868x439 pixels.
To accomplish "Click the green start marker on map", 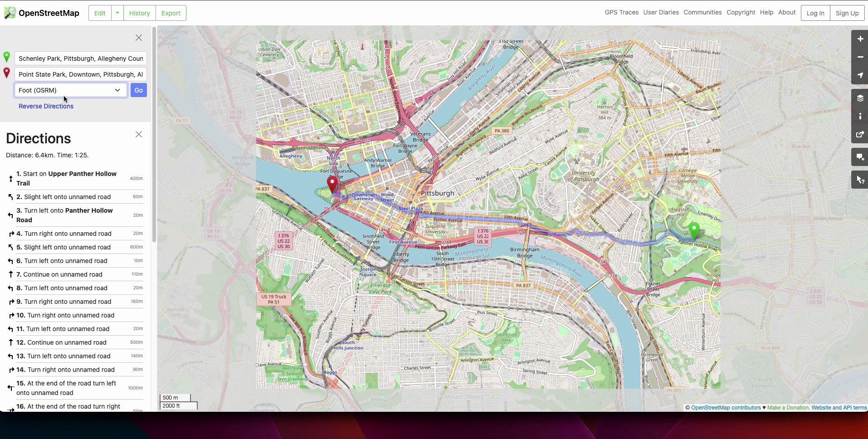I will coord(694,229).
